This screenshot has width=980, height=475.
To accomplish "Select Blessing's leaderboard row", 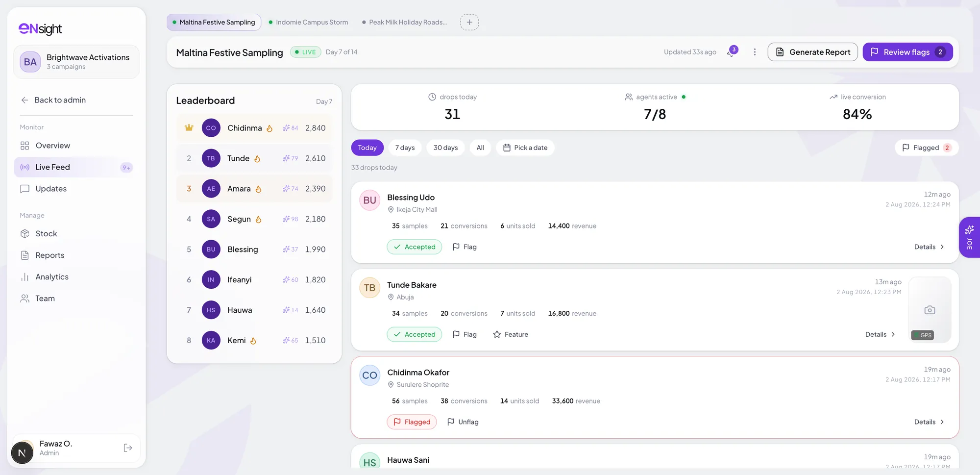I will tap(254, 250).
